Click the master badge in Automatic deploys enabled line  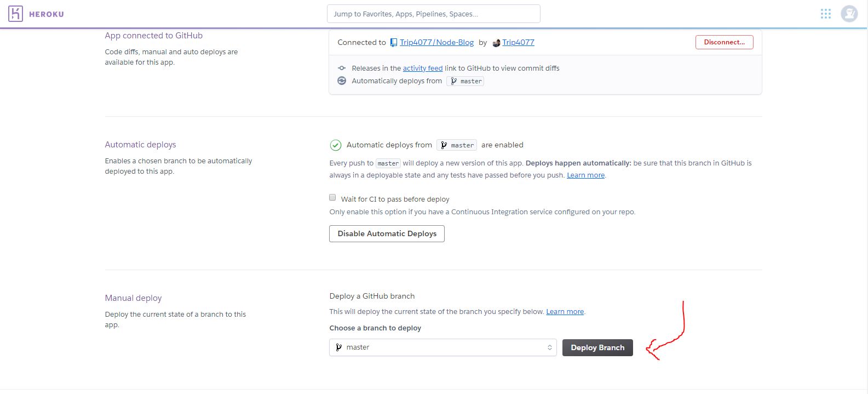pos(457,145)
